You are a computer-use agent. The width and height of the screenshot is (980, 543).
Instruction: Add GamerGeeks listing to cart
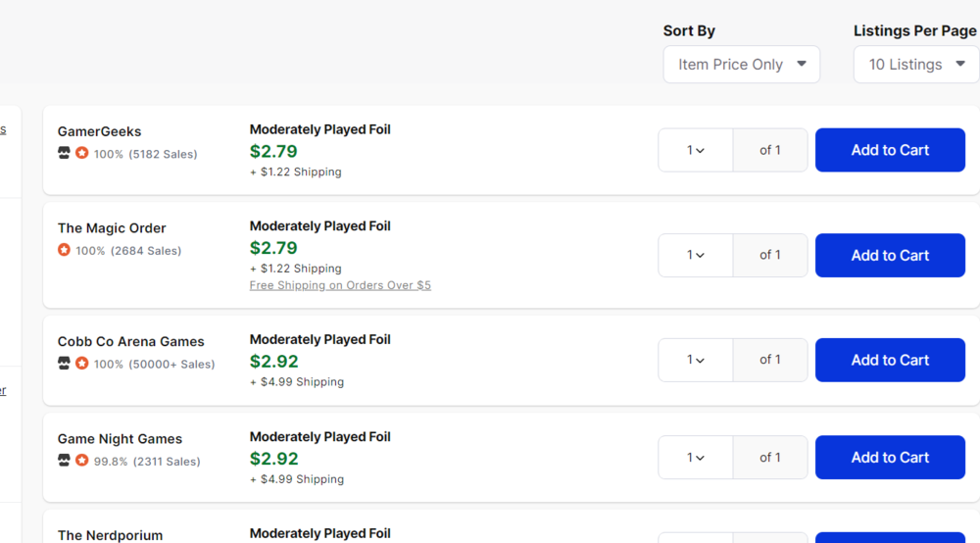coord(890,150)
